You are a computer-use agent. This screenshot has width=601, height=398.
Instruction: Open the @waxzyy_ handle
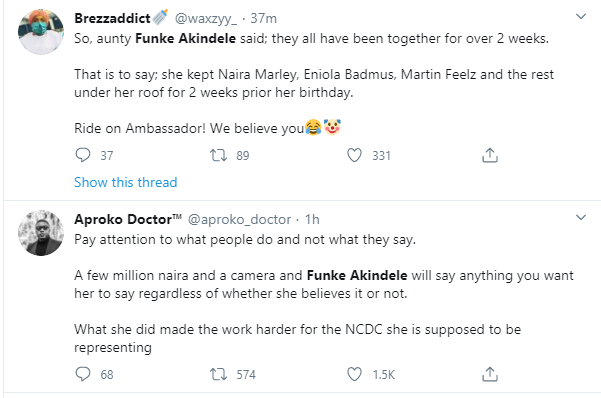[x=205, y=18]
